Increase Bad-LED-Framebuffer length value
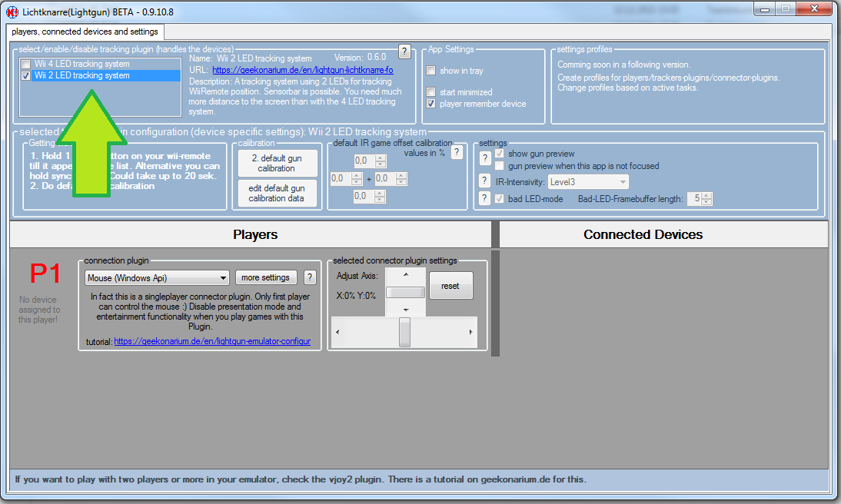This screenshot has height=504, width=841. 707,196
